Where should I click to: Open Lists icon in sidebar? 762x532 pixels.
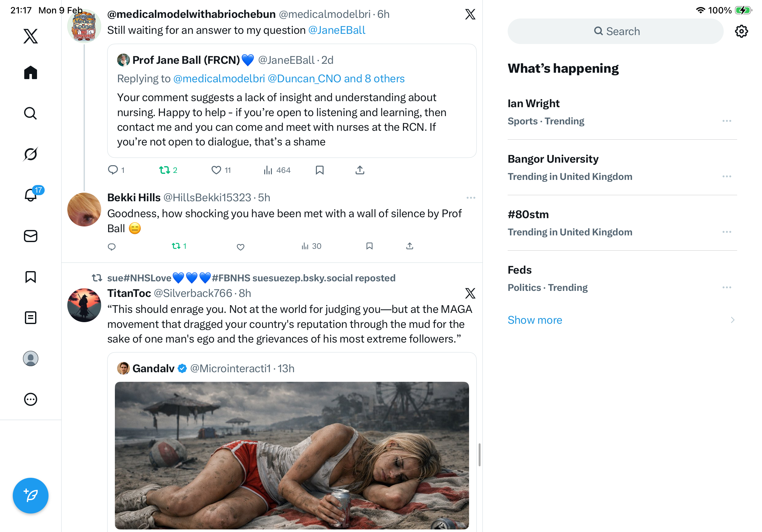(31, 317)
